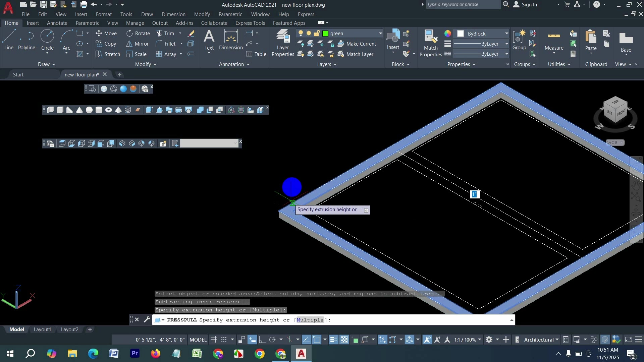The width and height of the screenshot is (644, 362).
Task: Select the Wedge solid tool
Action: [x=70, y=110]
